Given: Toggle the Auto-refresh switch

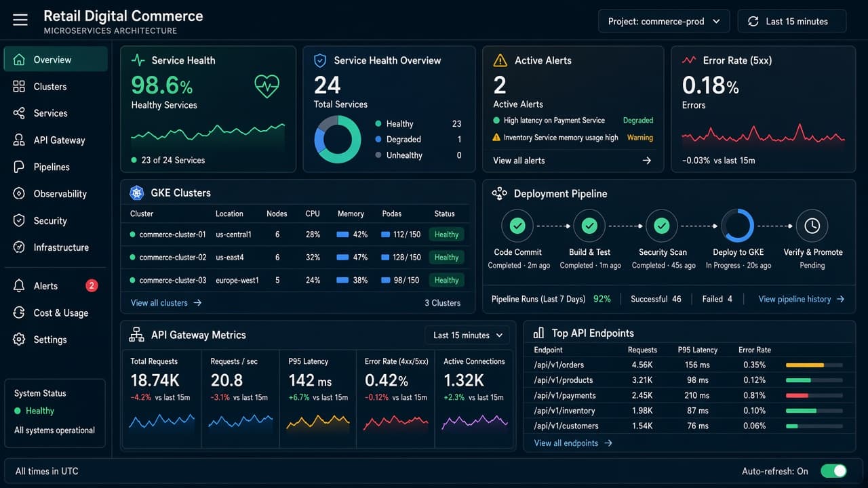Looking at the screenshot, I should point(833,471).
